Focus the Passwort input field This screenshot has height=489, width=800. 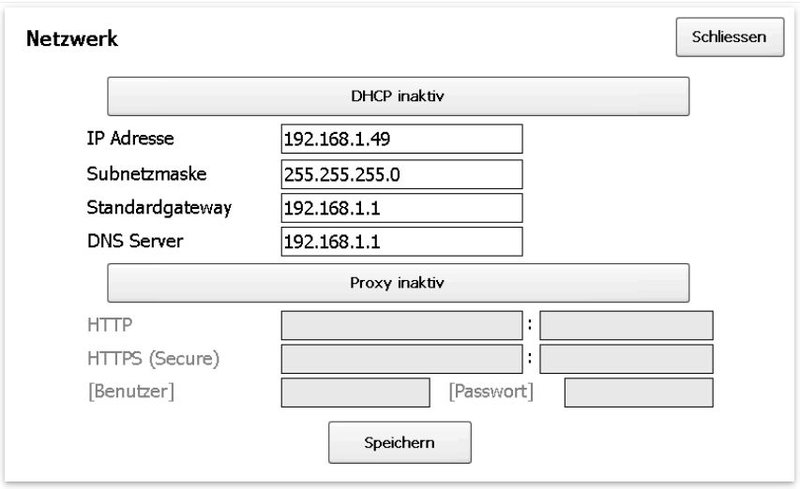(638, 393)
